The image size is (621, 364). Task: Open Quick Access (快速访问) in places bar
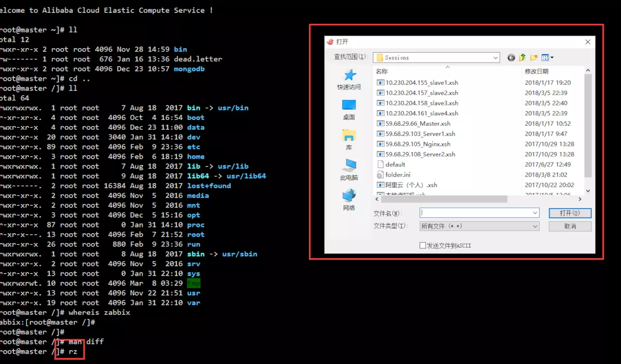pos(349,79)
